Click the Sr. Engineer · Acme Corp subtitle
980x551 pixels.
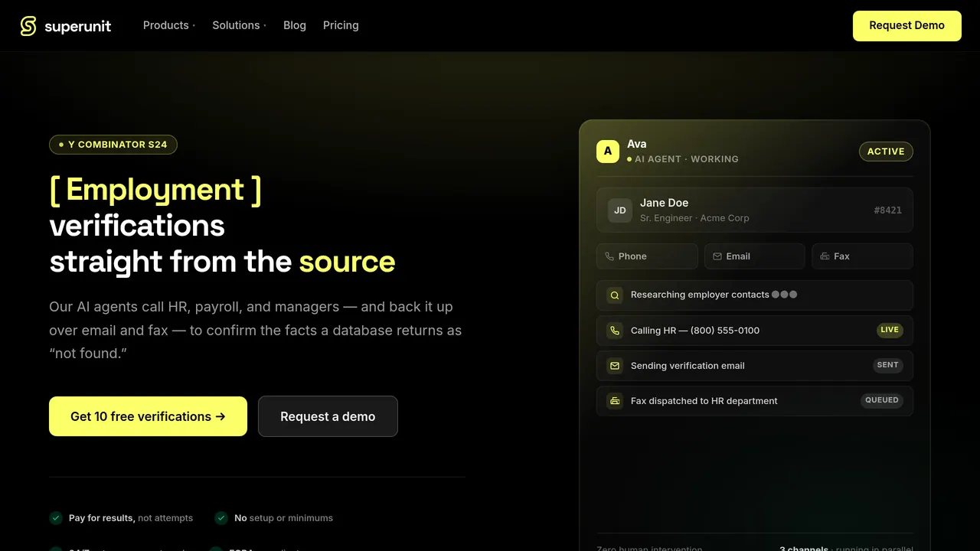(694, 218)
